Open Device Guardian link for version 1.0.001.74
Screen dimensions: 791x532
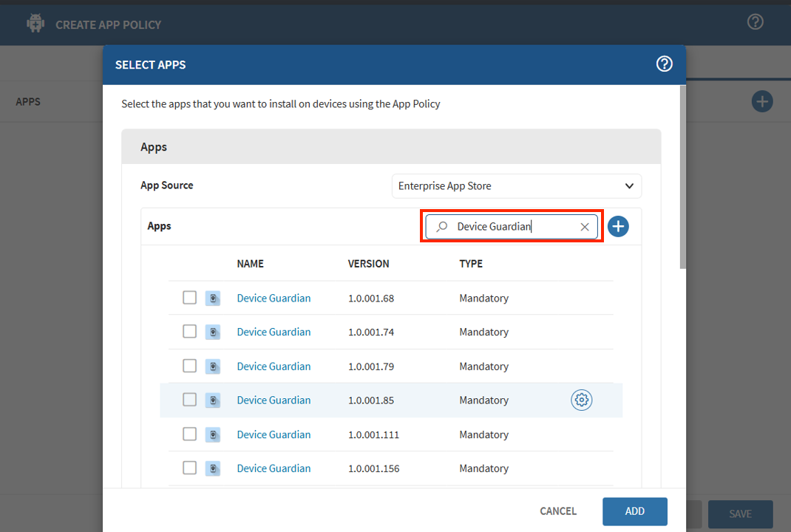(274, 332)
